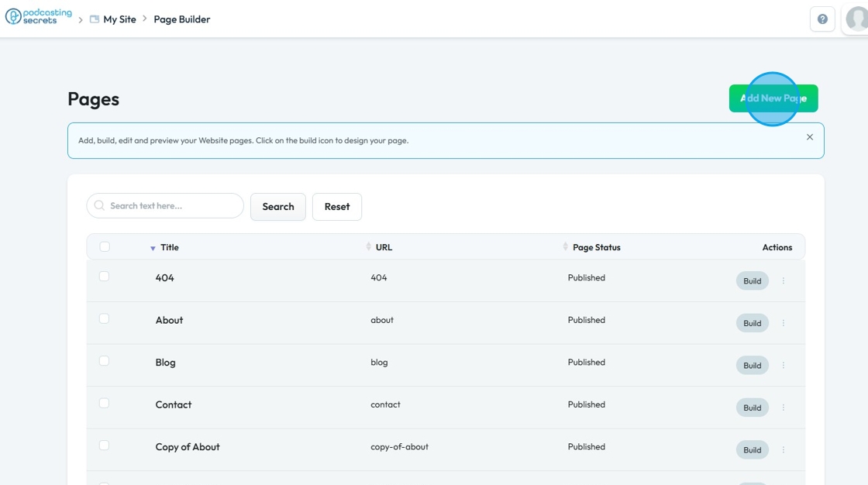
Task: Open the user profile avatar
Action: click(x=856, y=19)
